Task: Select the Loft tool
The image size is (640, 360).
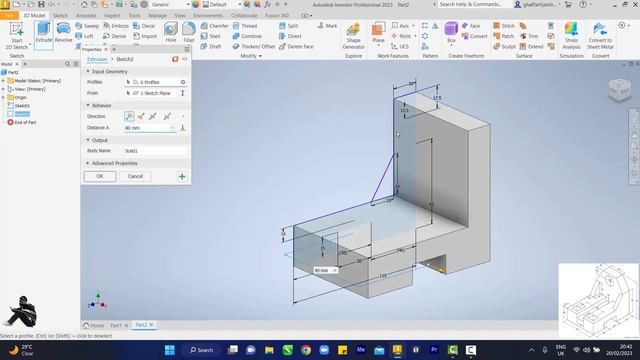Action: [84, 36]
